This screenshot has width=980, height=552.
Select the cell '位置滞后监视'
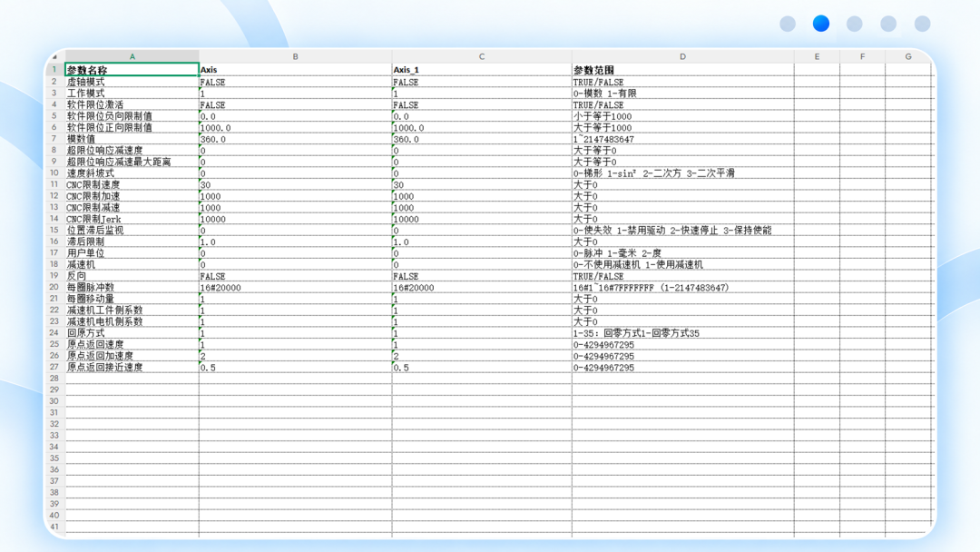[x=132, y=230]
